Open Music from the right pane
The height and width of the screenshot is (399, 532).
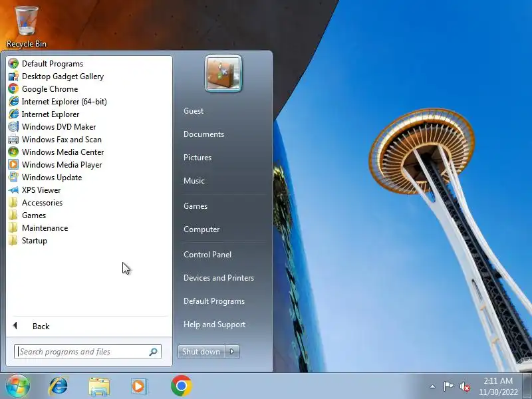point(194,181)
